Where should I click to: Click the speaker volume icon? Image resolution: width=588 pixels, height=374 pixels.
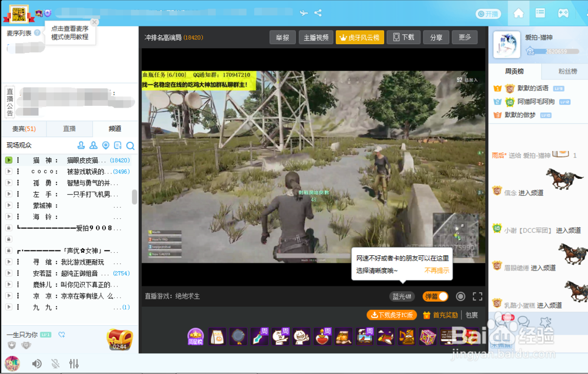[x=36, y=363]
